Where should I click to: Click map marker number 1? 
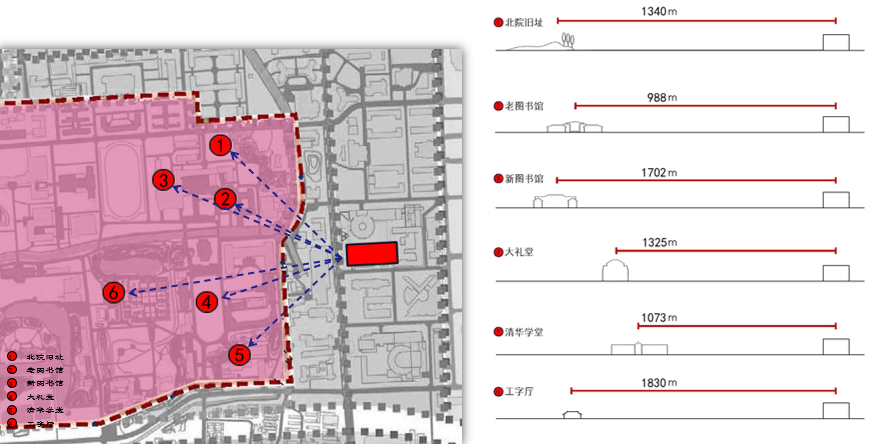pyautogui.click(x=220, y=146)
